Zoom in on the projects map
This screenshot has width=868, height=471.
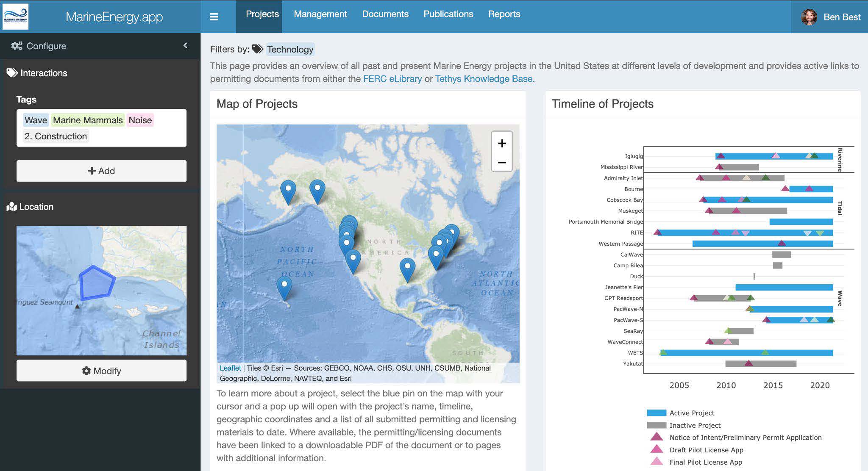pos(502,143)
